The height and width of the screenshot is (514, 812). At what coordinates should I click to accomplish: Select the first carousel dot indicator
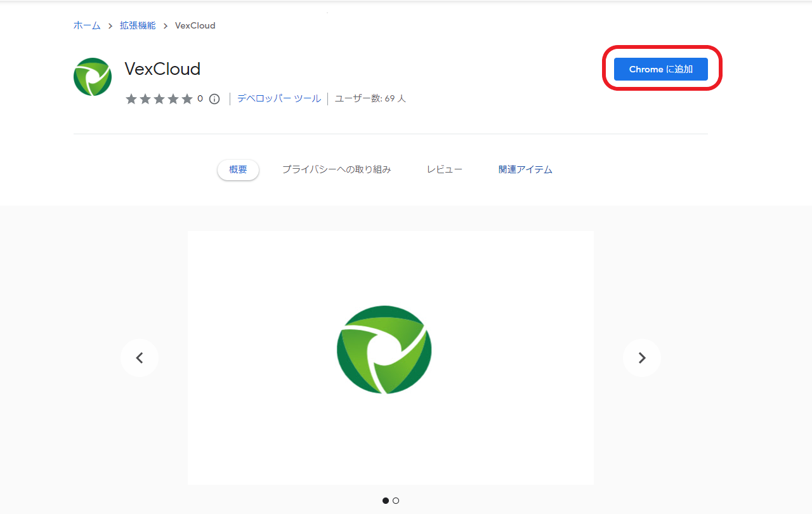[x=386, y=501]
